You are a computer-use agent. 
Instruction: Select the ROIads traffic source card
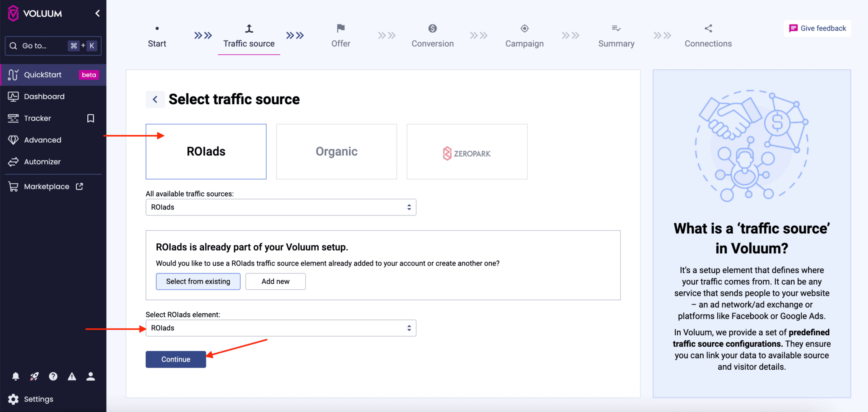(x=206, y=151)
